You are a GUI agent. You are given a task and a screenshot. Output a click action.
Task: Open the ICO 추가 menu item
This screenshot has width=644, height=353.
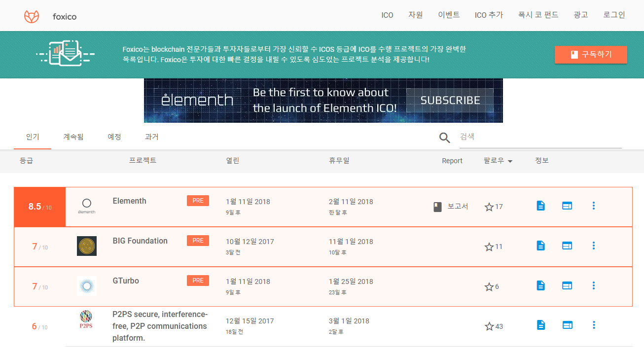[489, 15]
